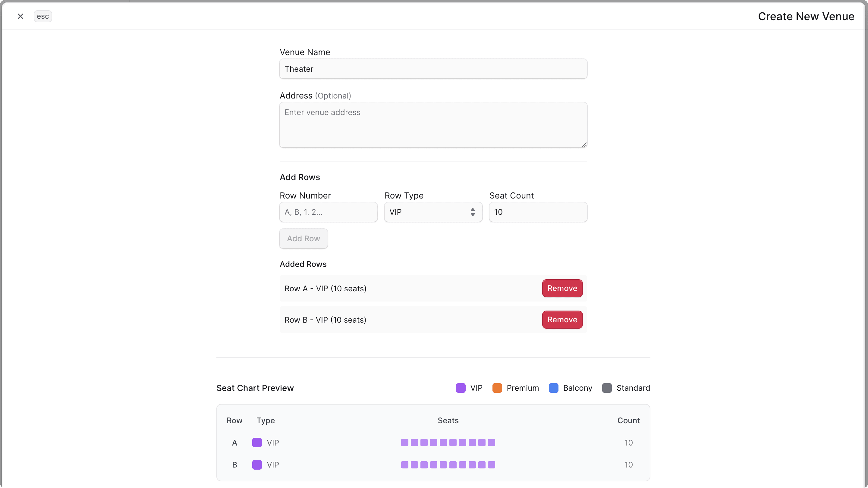Click the orange Premium legend icon
868x488 pixels.
(x=497, y=388)
